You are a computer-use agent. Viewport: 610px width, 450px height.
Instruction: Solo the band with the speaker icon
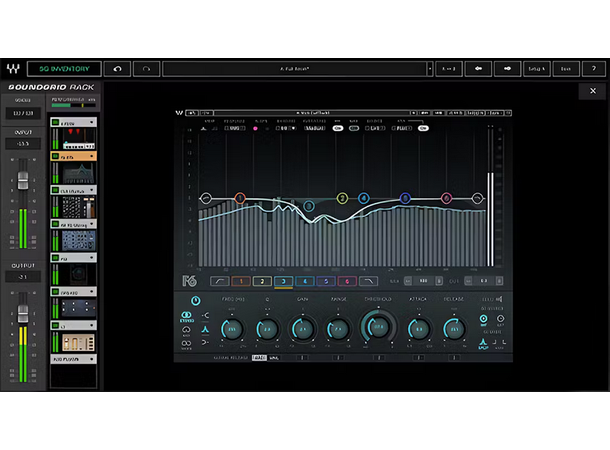[x=499, y=299]
